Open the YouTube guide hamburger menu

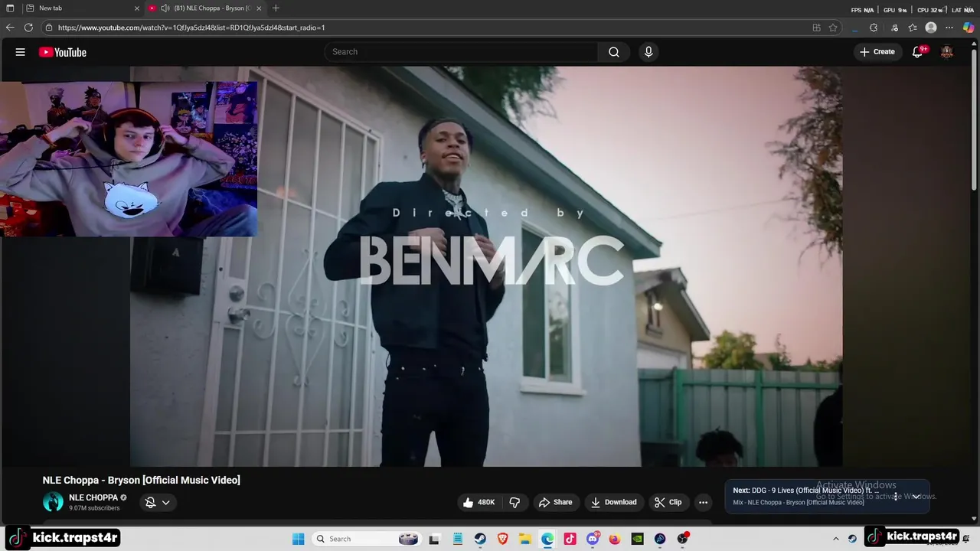click(21, 52)
